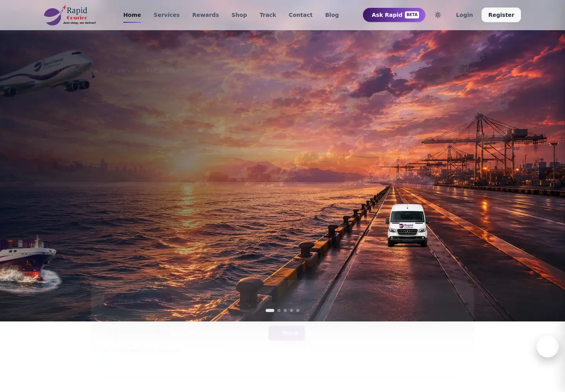Toggle the light/dark theme sun icon
This screenshot has width=565, height=392.
tap(438, 15)
